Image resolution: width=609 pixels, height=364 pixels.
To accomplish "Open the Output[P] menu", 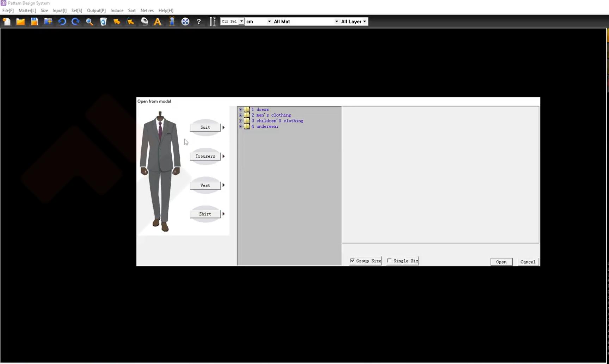I will coord(96,11).
